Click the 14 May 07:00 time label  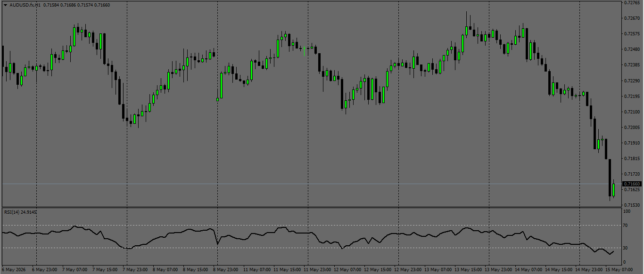[x=528, y=270]
